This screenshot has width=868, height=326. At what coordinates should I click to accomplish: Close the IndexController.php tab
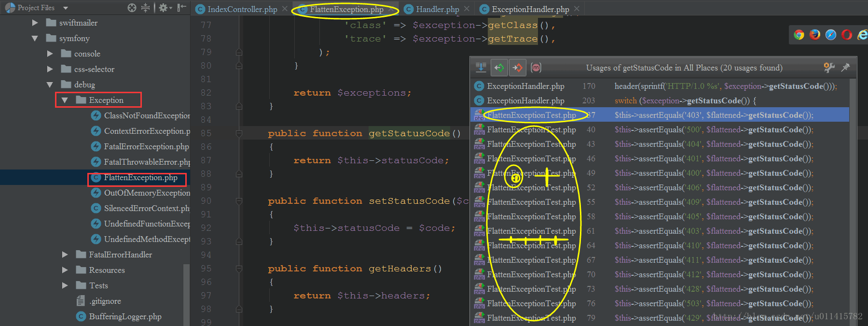(285, 9)
